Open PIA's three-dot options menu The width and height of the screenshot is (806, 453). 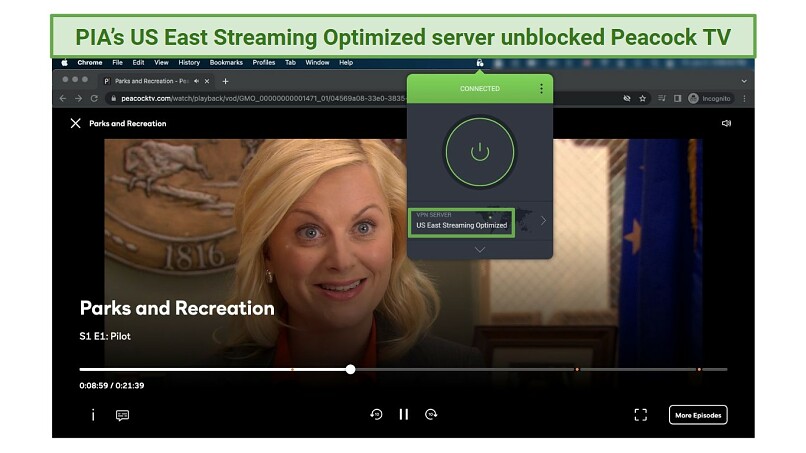coord(541,88)
